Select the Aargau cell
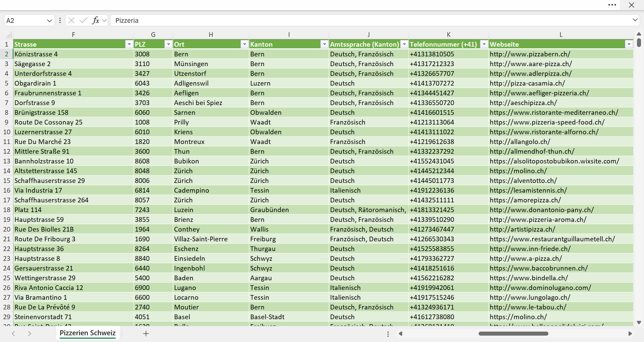644x342 pixels. coord(289,278)
